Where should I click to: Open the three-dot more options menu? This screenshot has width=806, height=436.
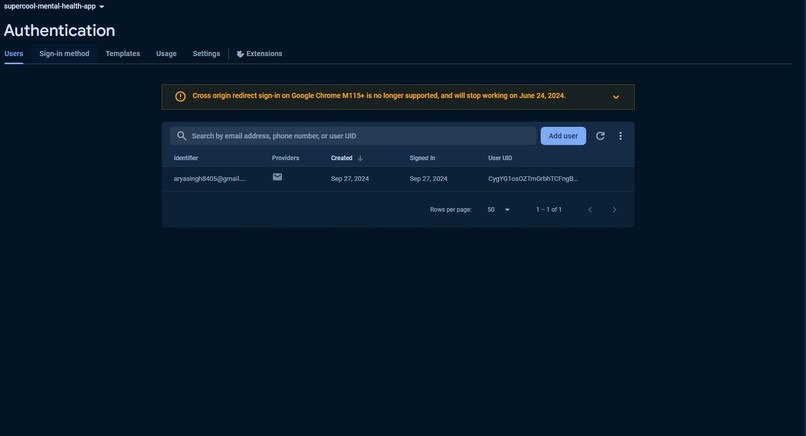click(620, 136)
